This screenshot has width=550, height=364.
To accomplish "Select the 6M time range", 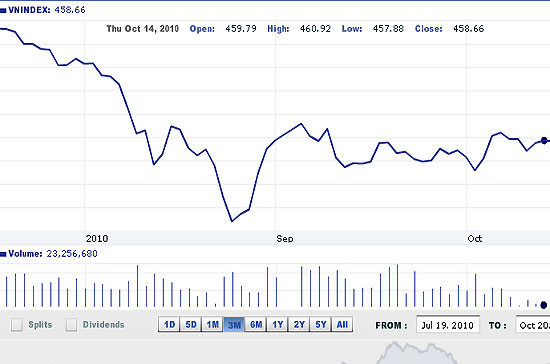I will point(256,324).
